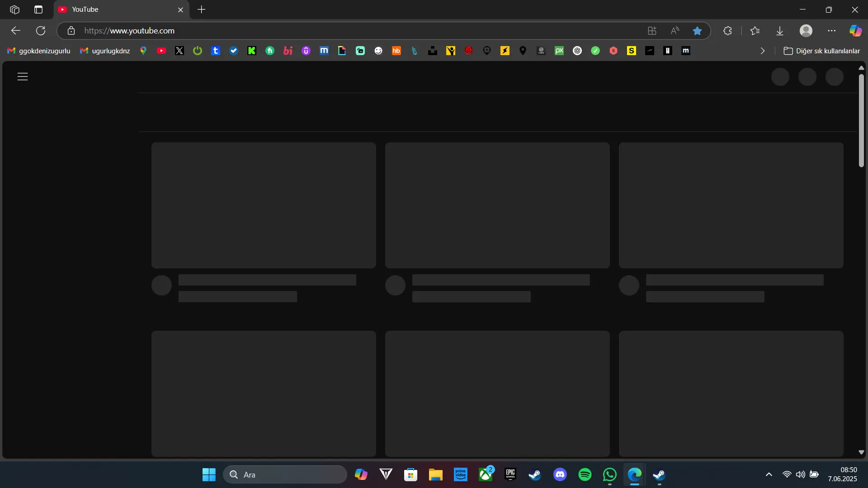Image resolution: width=868 pixels, height=488 pixels.
Task: Open the green Kick bookmark
Action: pyautogui.click(x=252, y=51)
